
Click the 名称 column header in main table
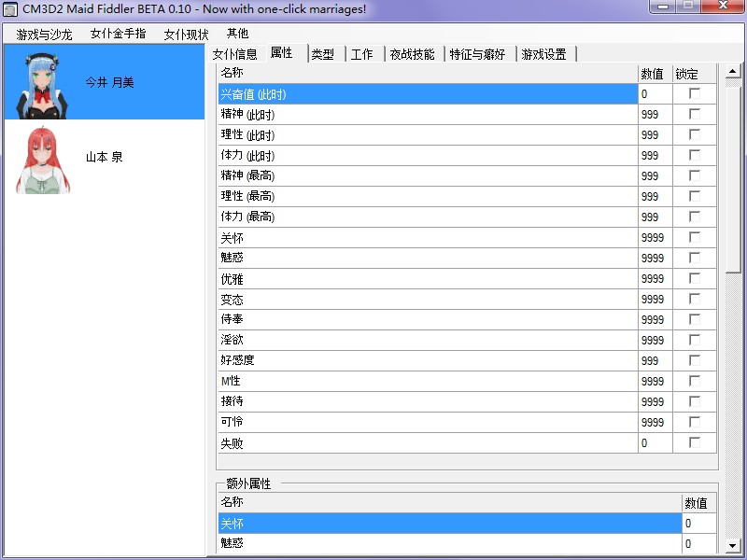point(428,74)
